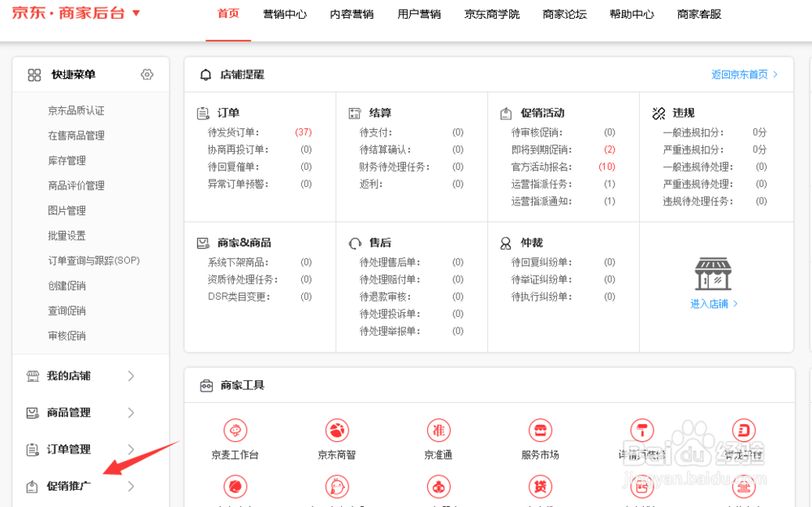Click the 运营指派任务 count (1)
Screen dimensions: 812x507
[x=610, y=184]
